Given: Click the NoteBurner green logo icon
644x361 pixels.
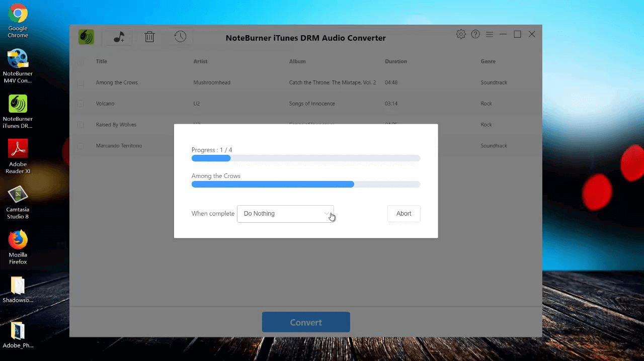Looking at the screenshot, I should pyautogui.click(x=86, y=37).
